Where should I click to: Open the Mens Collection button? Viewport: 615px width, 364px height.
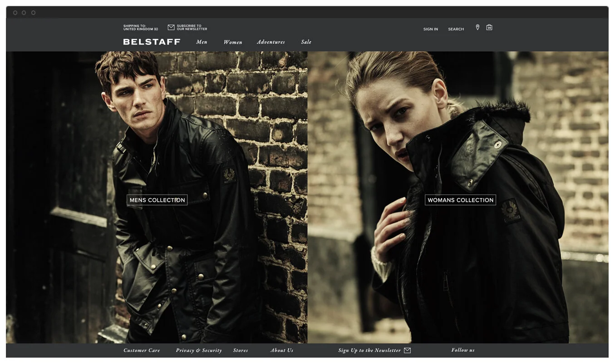pos(157,200)
